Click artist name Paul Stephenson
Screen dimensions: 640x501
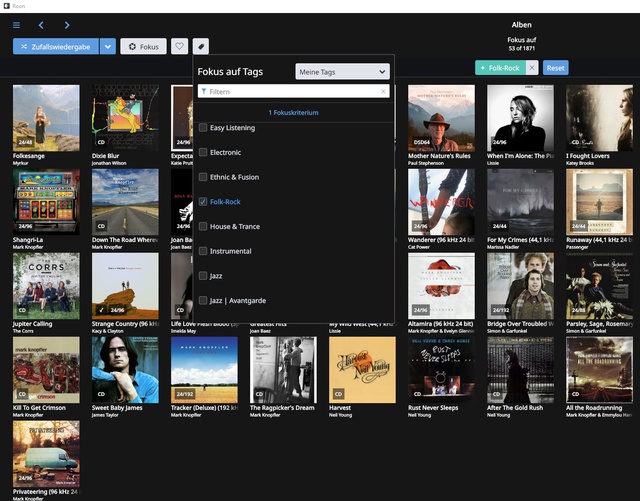click(426, 163)
